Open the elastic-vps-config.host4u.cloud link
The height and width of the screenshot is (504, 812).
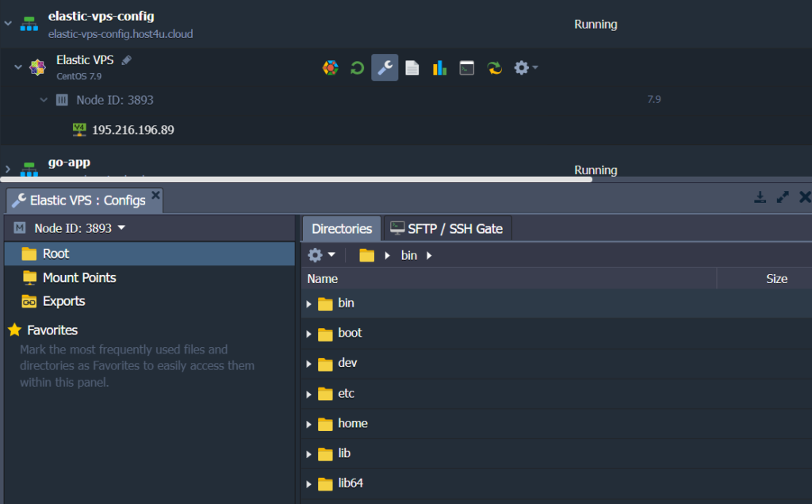coord(121,34)
